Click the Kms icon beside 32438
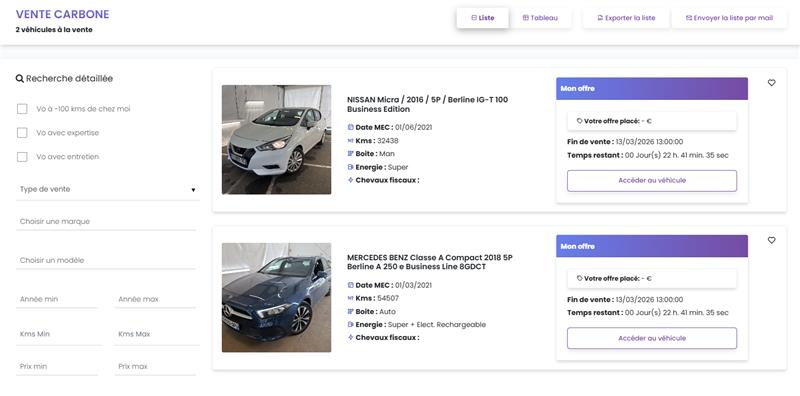 [351, 141]
